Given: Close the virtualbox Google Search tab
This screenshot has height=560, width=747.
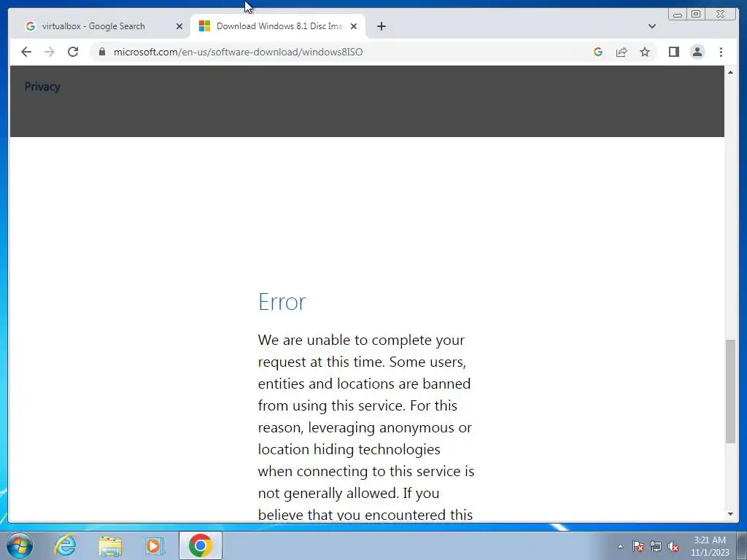Looking at the screenshot, I should tap(179, 26).
